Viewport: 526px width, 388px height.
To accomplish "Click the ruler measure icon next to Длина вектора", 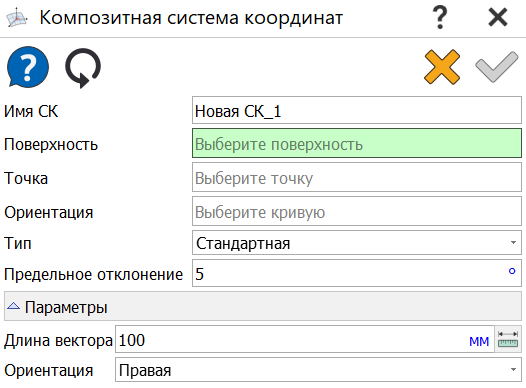I will 508,339.
